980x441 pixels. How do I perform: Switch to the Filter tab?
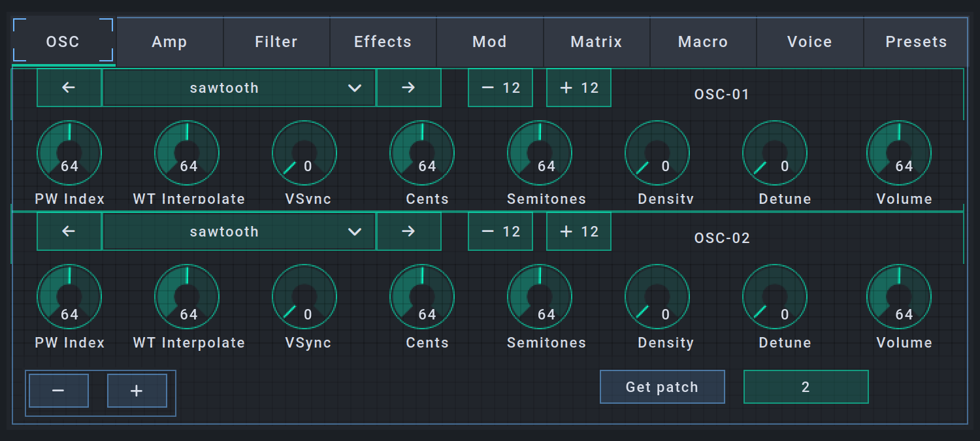click(276, 42)
